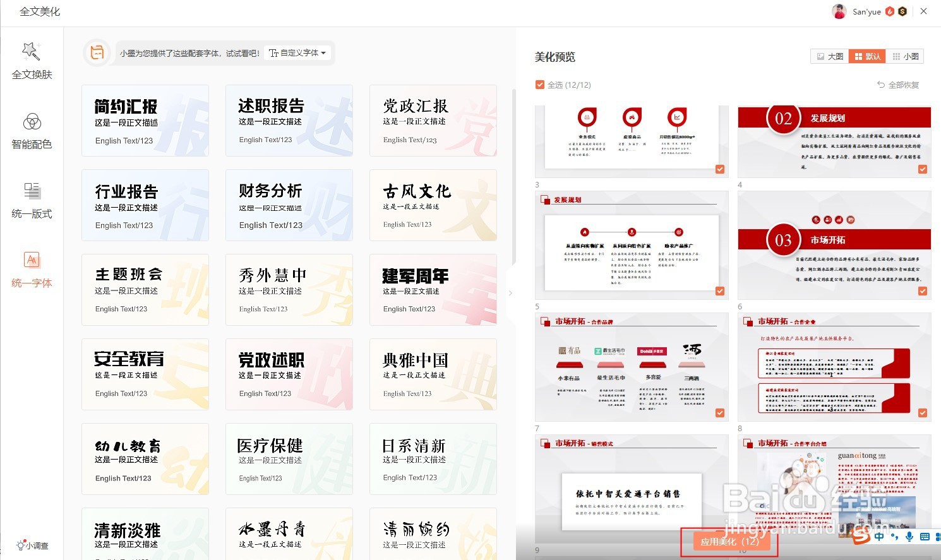Choose the 幼儿教育 font scheme
The height and width of the screenshot is (560, 941).
click(145, 459)
